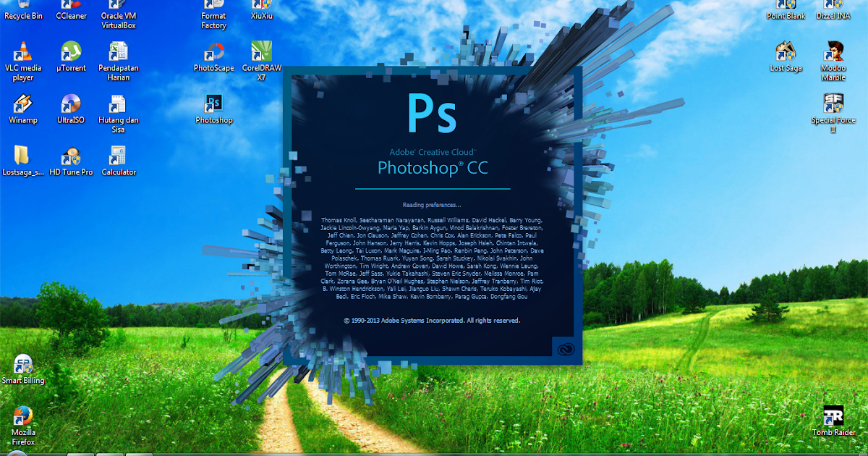Open Hutang dan Sisa spreadsheet shortcut
868x456 pixels.
pos(119,114)
